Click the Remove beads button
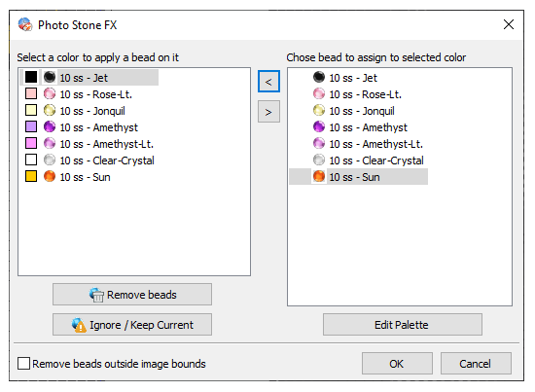Viewport: 535px width, 392px height. click(x=132, y=295)
